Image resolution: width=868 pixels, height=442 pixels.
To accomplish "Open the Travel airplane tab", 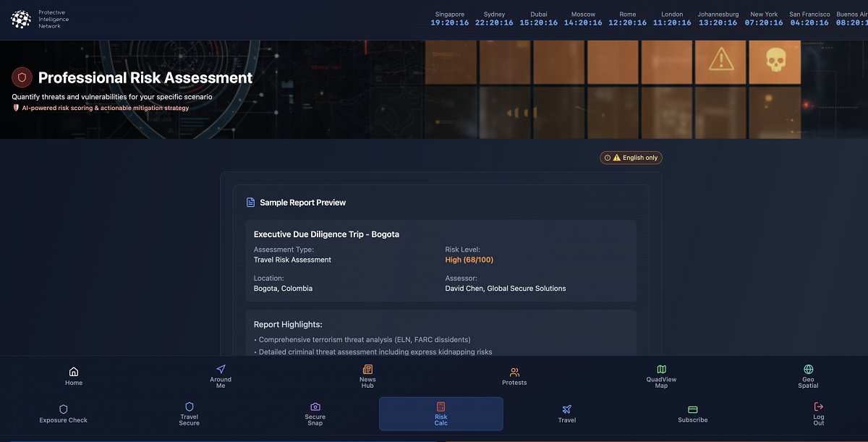I will pos(567,409).
